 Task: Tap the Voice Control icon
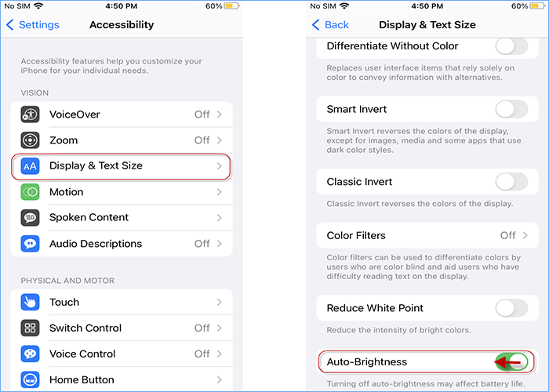31,354
